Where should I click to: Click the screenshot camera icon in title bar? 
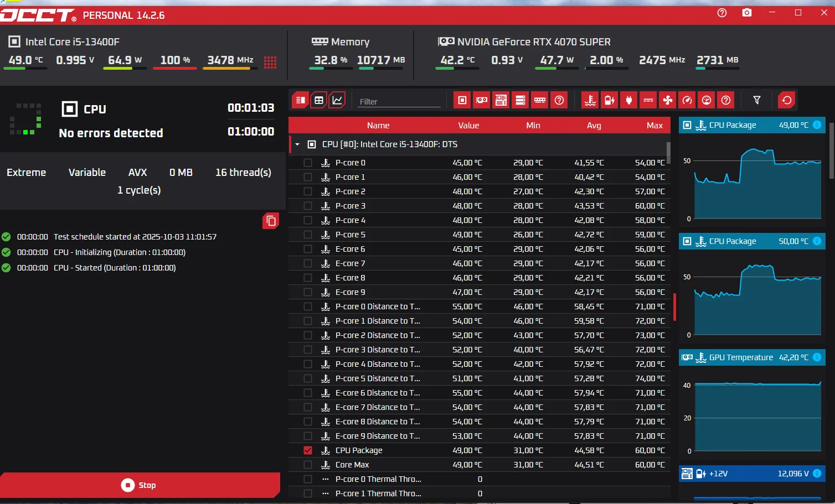click(x=747, y=13)
